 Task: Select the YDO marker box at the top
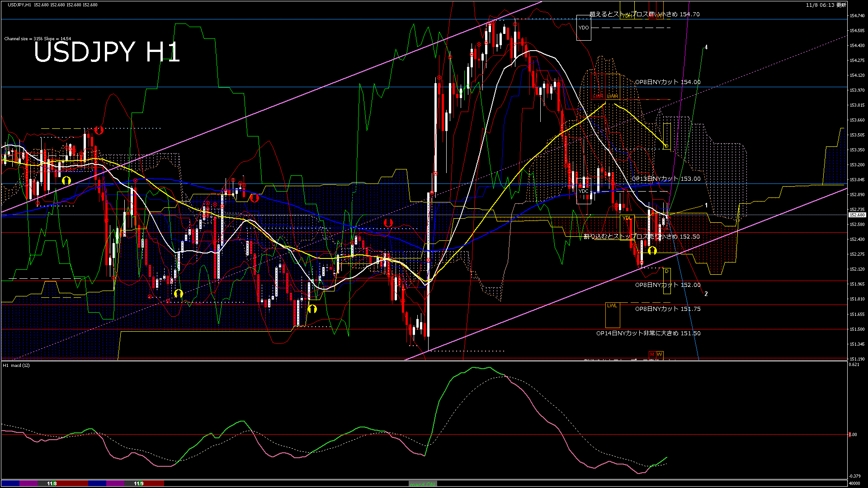click(x=584, y=28)
